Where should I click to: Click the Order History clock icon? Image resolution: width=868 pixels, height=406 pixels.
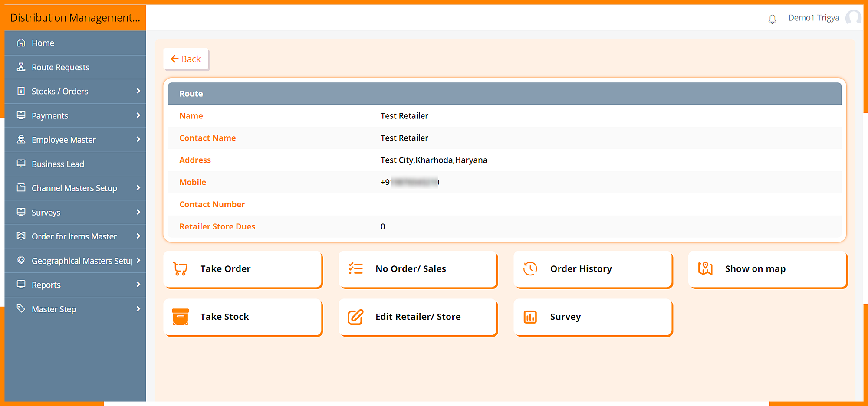[530, 269]
